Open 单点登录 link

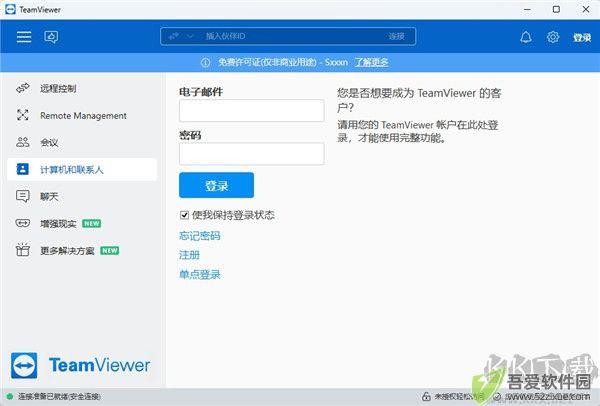[x=200, y=274]
